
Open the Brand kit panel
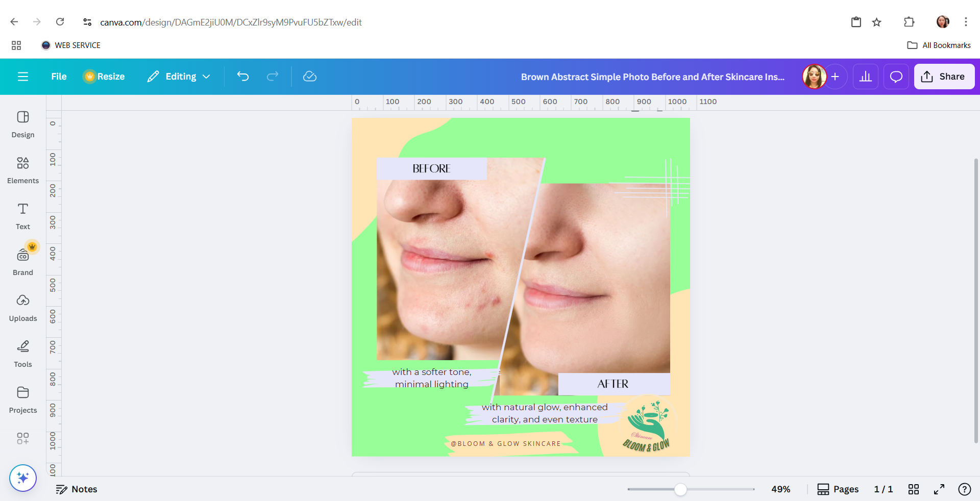tap(23, 261)
